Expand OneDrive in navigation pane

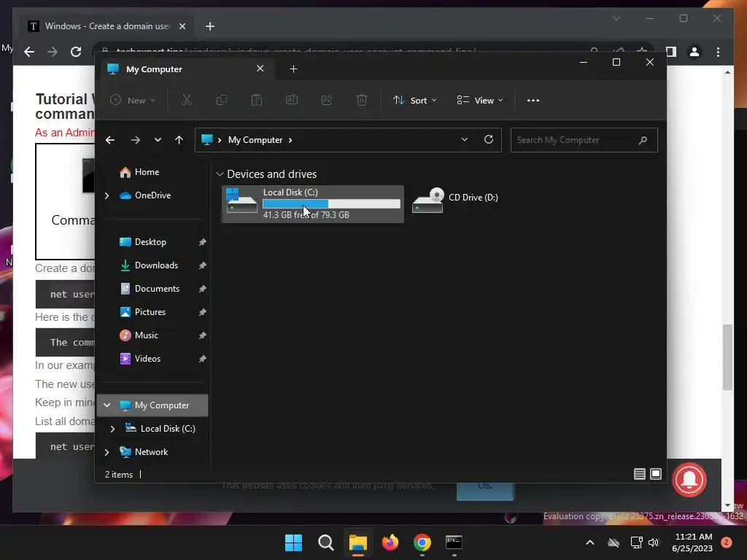[107, 195]
